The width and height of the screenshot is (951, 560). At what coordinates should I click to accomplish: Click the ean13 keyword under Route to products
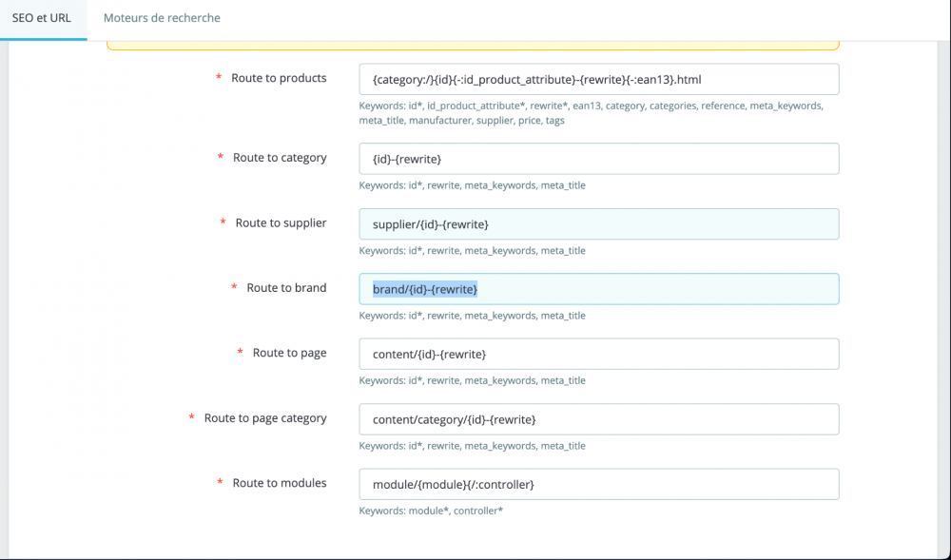(x=587, y=106)
